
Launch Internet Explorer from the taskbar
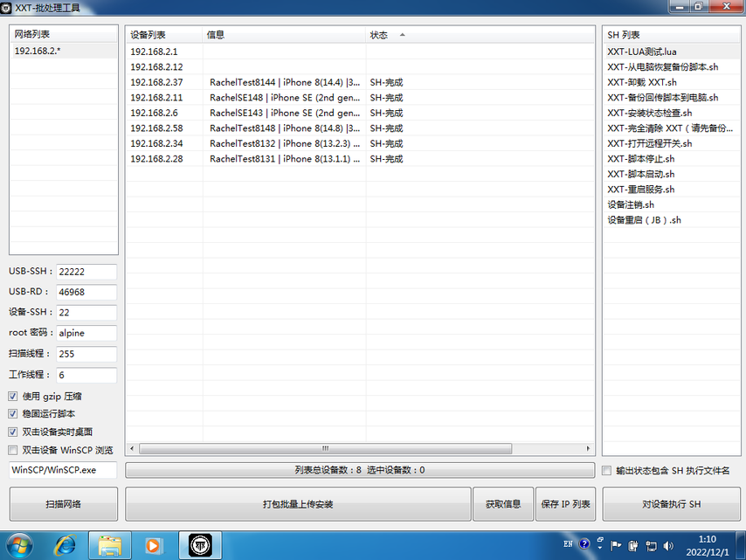(x=66, y=545)
